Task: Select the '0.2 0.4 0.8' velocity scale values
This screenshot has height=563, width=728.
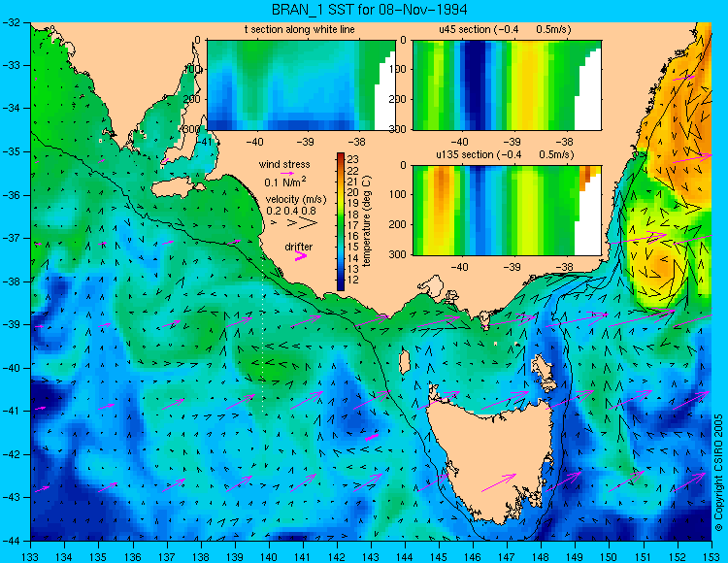Action: click(291, 211)
